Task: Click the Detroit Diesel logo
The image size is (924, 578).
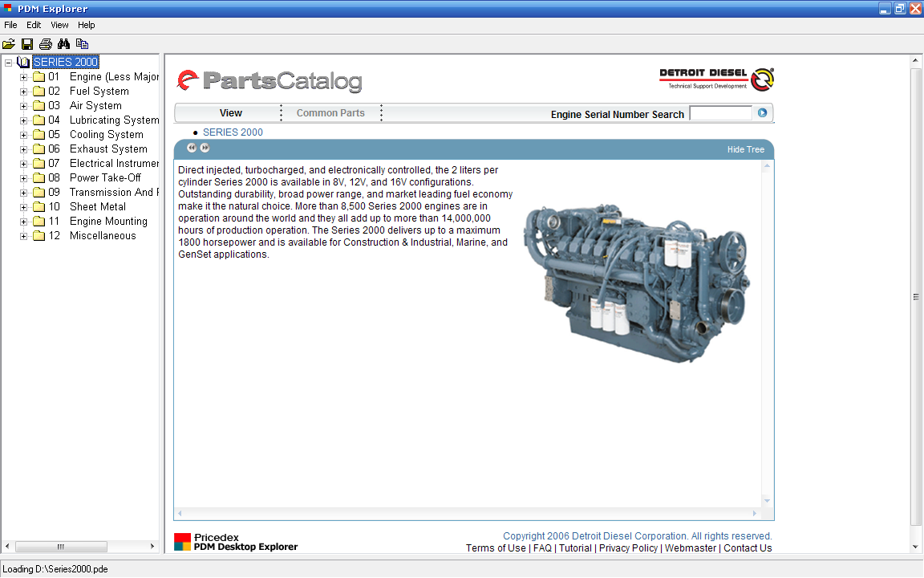Action: pos(716,79)
